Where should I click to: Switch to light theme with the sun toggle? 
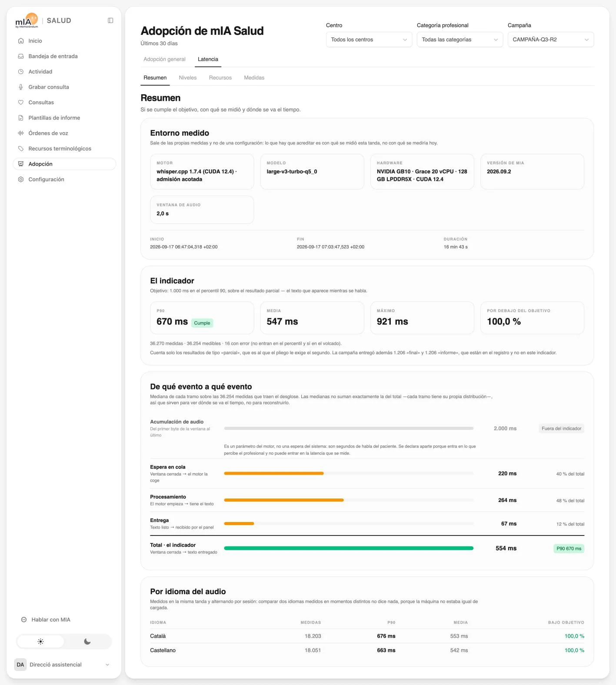(x=40, y=642)
